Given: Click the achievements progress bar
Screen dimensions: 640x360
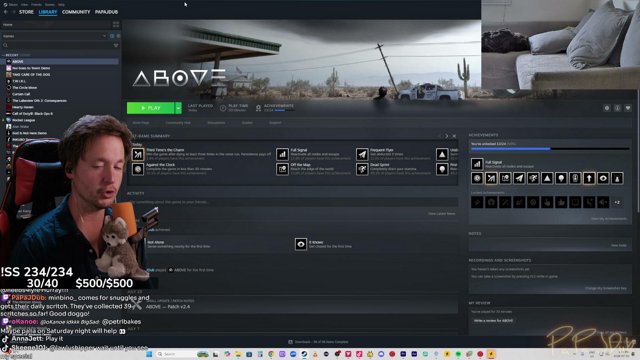Looking at the screenshot, I should pos(550,149).
